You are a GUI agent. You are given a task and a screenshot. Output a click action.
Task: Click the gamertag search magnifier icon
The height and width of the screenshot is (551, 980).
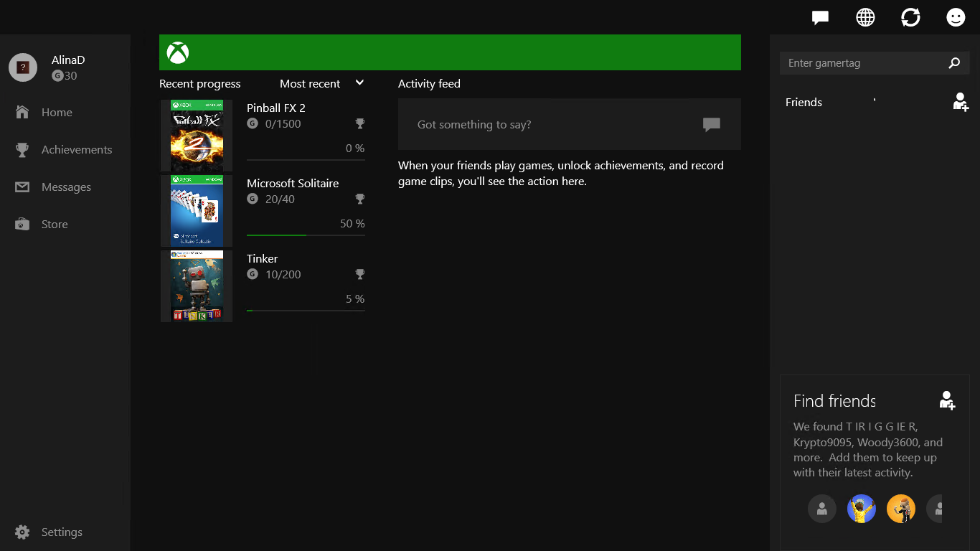tap(954, 63)
